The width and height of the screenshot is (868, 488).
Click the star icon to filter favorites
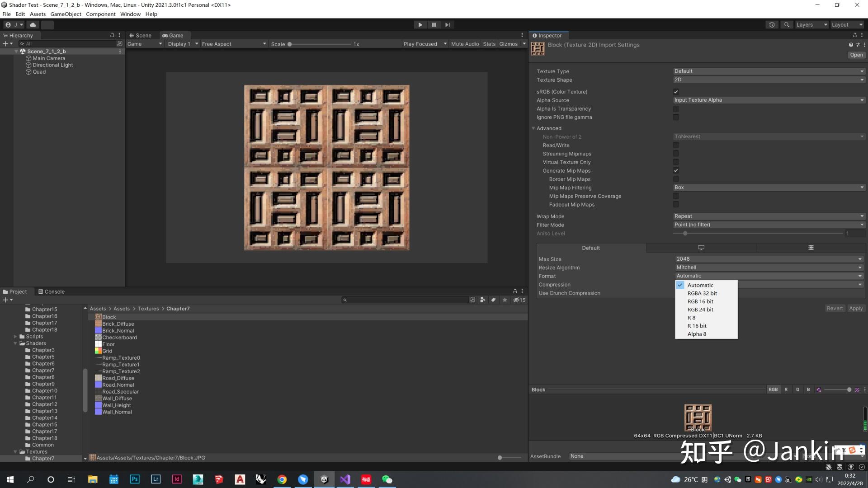505,300
